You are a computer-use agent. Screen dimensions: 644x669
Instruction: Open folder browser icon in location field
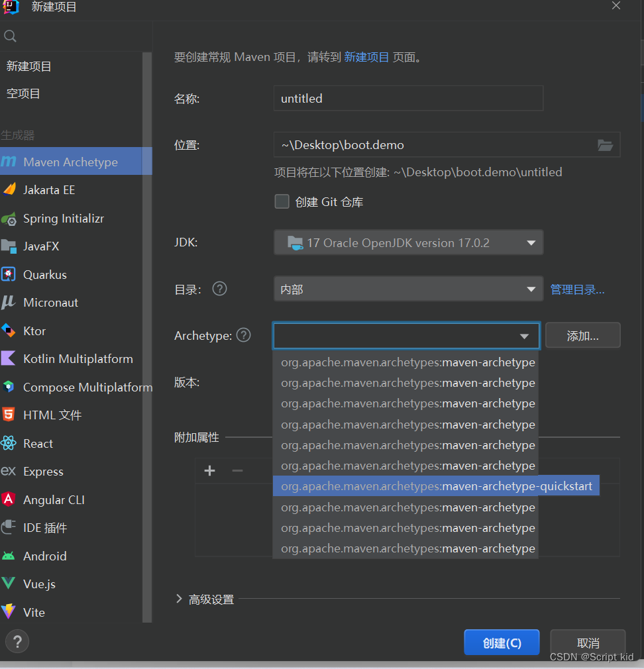[605, 145]
